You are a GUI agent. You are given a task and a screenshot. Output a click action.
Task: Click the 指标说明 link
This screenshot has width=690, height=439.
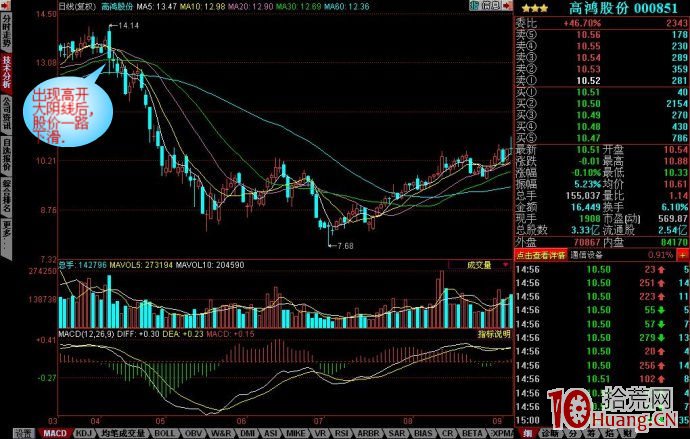494,334
